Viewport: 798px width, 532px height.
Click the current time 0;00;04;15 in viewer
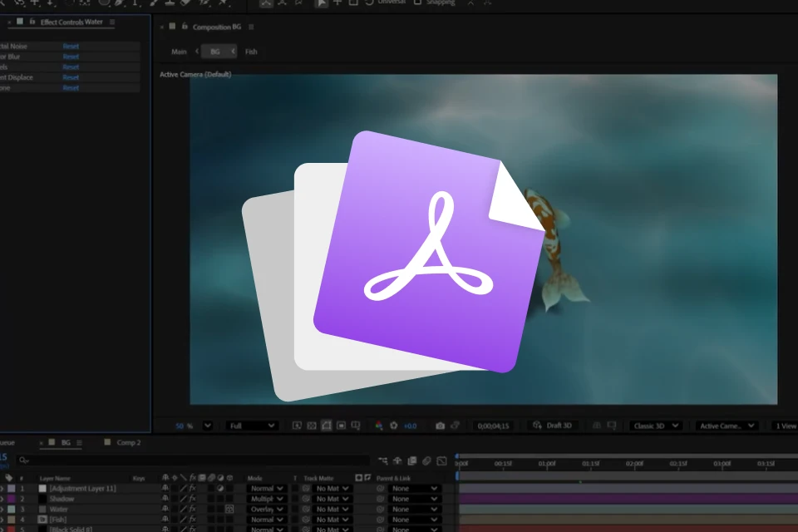(x=493, y=426)
